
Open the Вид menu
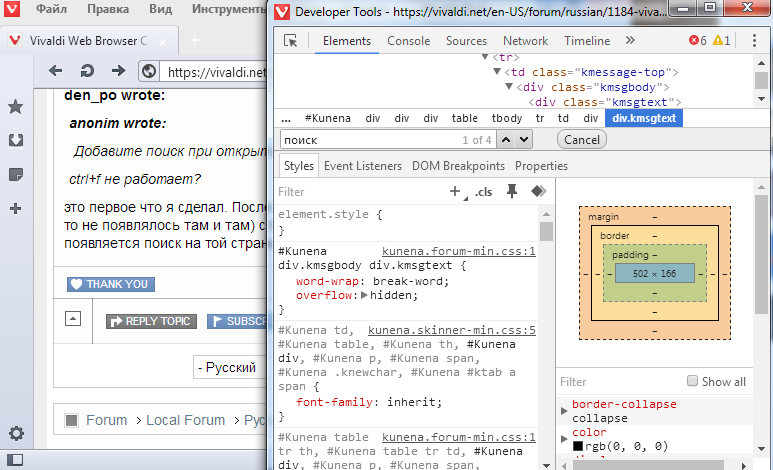161,9
